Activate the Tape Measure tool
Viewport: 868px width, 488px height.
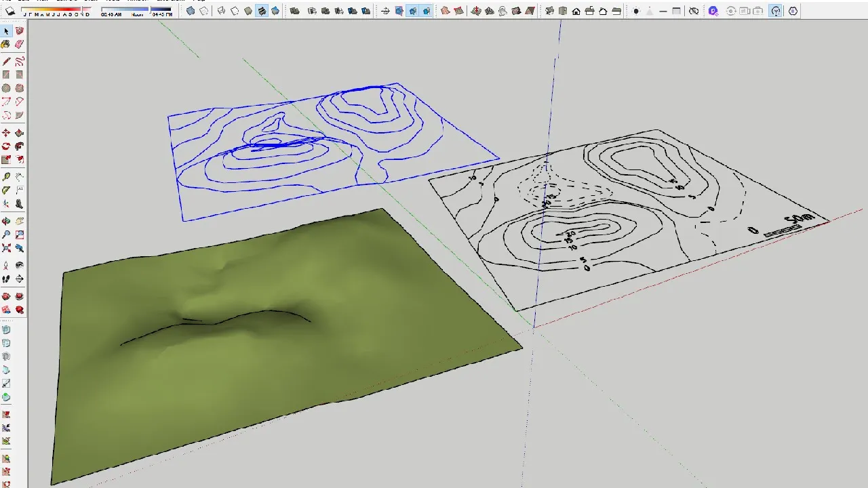6,177
